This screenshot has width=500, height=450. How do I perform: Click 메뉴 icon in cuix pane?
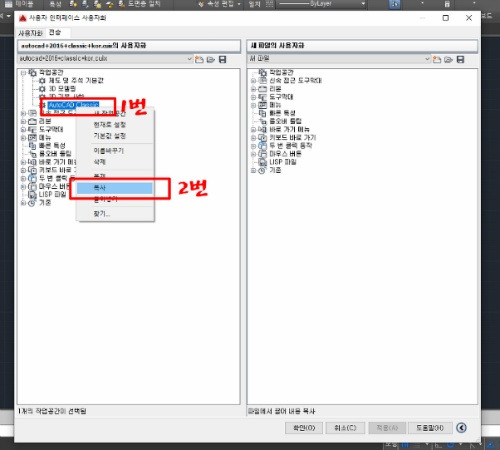pyautogui.click(x=32, y=137)
